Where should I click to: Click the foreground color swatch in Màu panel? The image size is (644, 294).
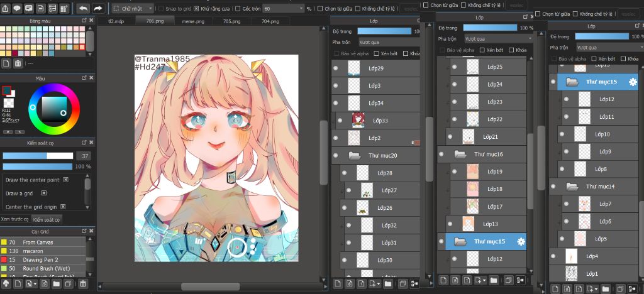[6, 90]
